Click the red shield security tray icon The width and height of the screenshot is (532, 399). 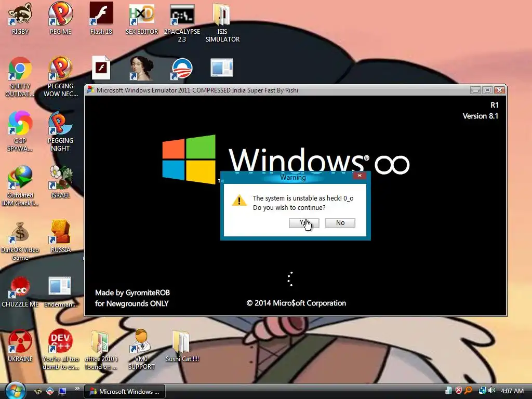[459, 391]
